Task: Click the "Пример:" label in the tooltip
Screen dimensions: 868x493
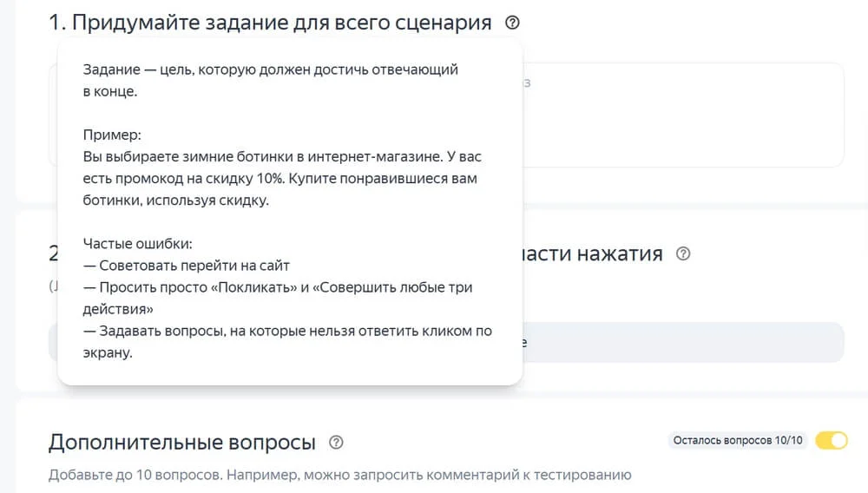Action: pos(112,135)
